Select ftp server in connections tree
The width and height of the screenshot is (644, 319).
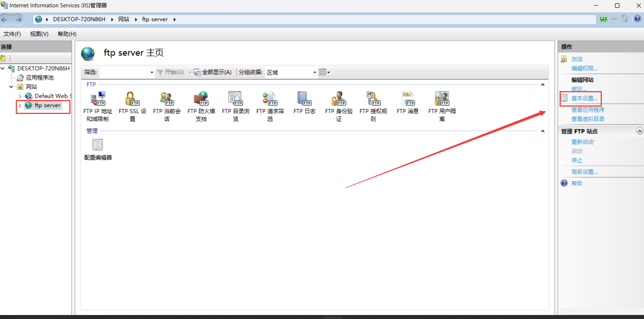[x=47, y=105]
